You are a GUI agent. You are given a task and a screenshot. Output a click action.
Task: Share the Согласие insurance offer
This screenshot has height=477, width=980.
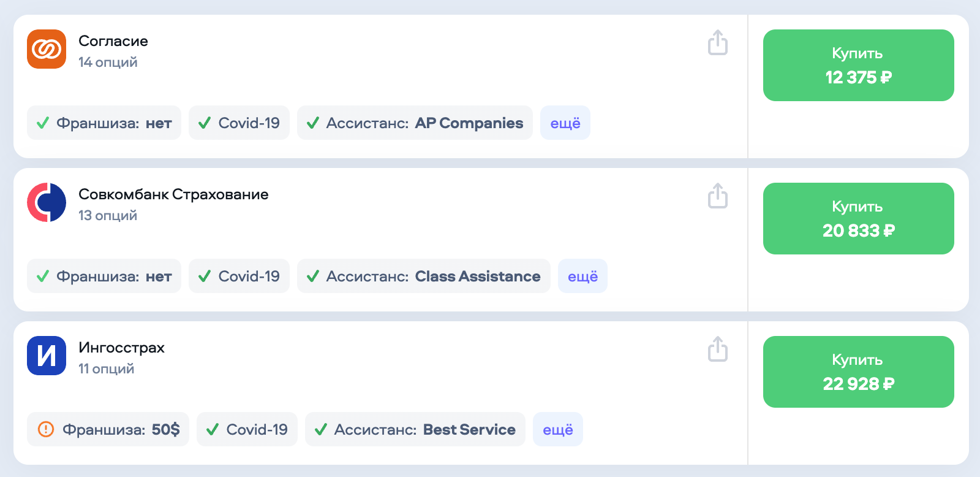[x=718, y=43]
